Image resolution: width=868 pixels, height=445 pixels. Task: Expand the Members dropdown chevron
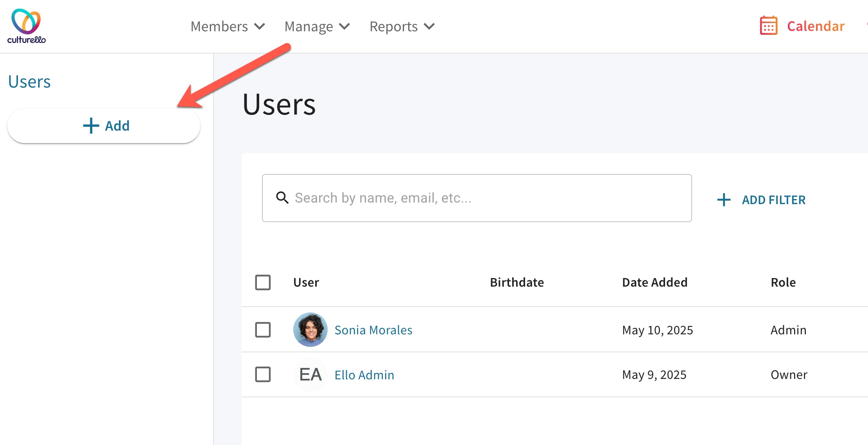point(260,27)
